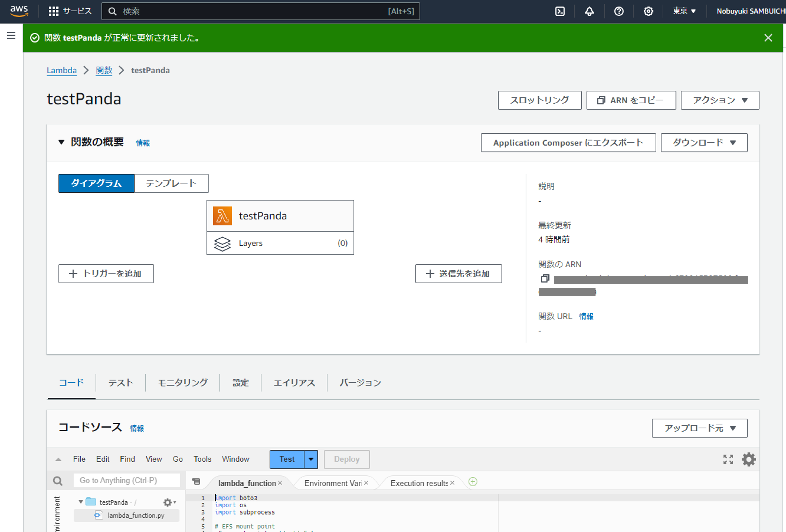
Task: Select the モニタリング tab
Action: point(183,383)
